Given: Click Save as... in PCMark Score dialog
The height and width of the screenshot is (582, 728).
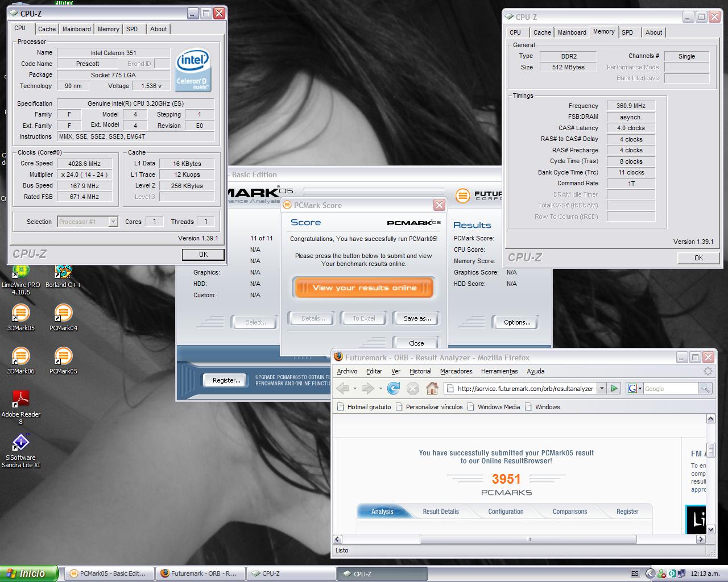Looking at the screenshot, I should (417, 318).
